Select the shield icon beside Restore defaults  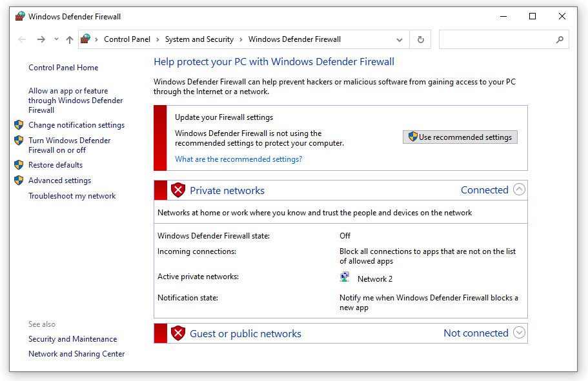(18, 164)
